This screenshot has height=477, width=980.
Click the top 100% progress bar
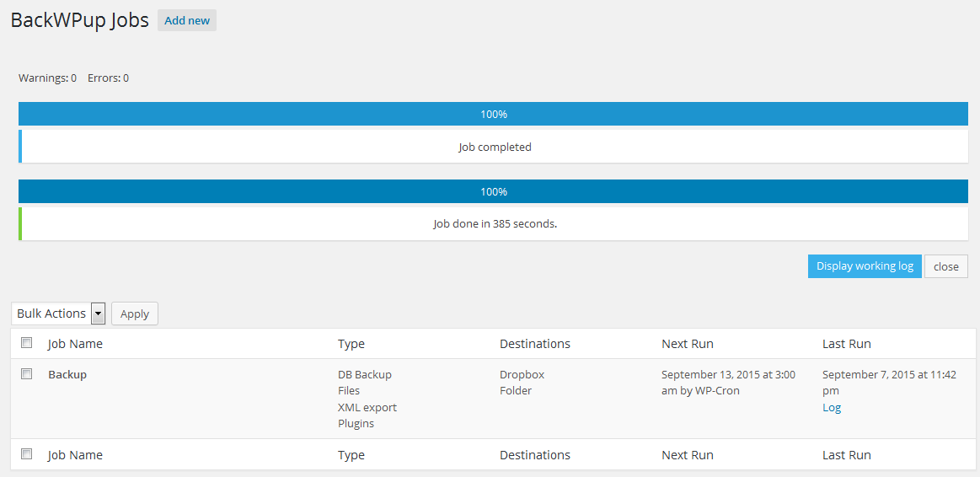493,115
